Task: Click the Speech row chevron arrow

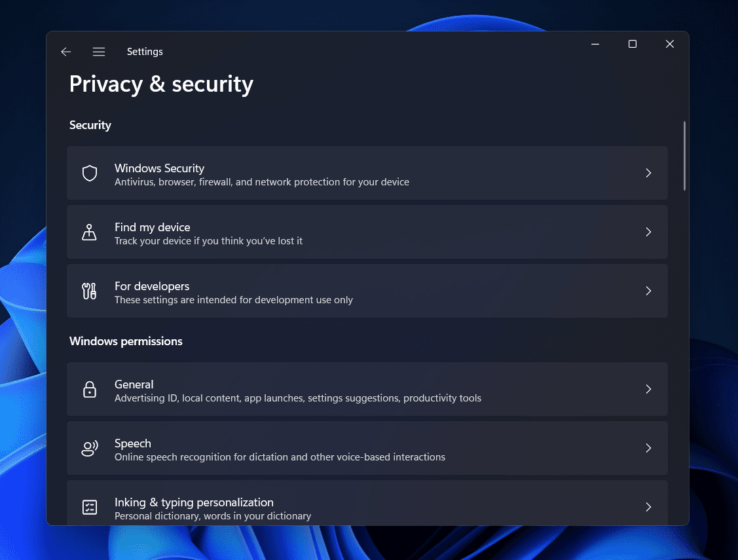Action: [x=648, y=448]
